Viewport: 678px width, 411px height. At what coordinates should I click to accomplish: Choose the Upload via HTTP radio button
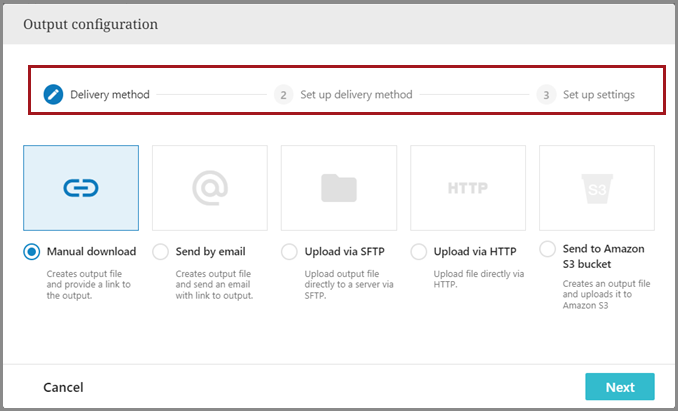click(x=419, y=252)
